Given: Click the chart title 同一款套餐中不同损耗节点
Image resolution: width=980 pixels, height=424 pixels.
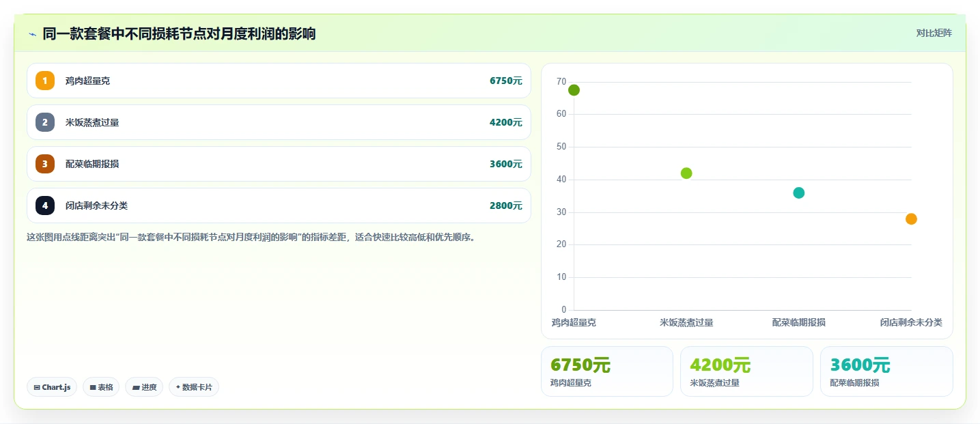Looking at the screenshot, I should [179, 33].
